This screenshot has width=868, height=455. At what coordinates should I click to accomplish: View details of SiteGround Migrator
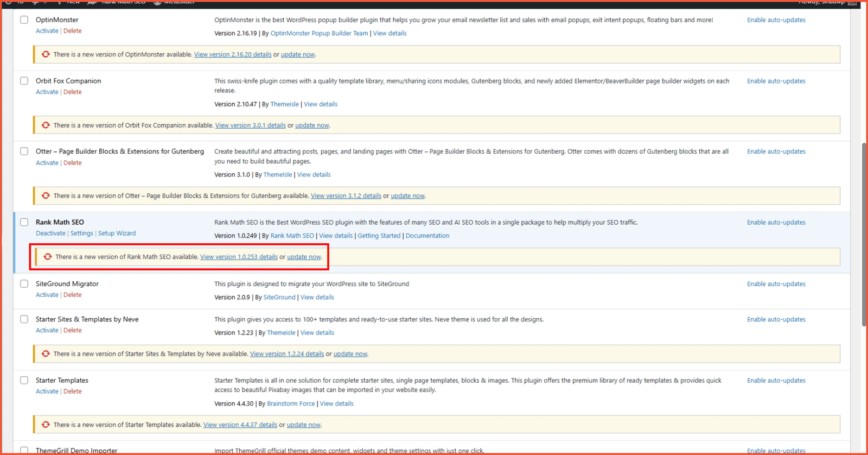(317, 298)
